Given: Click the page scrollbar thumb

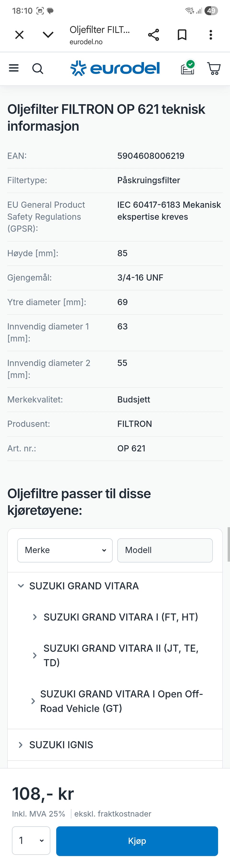Looking at the screenshot, I should pos(229,544).
